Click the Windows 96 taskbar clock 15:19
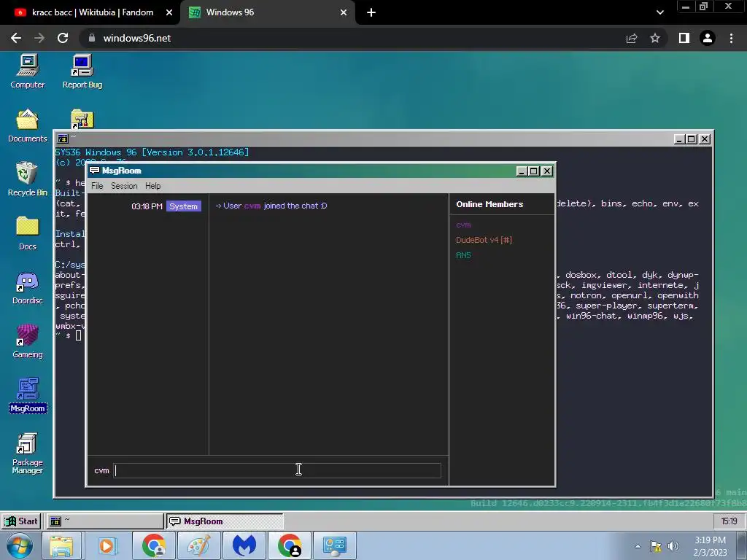Screen dimensions: 747x560 pos(729,521)
